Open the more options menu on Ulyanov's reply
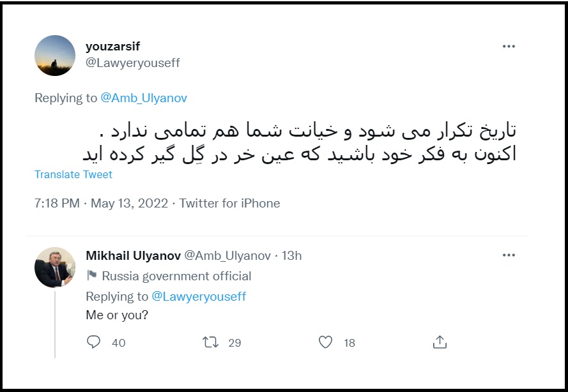 (509, 255)
